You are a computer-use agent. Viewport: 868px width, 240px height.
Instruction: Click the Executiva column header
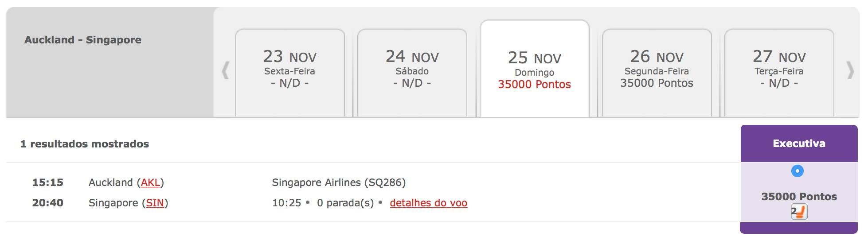click(799, 143)
